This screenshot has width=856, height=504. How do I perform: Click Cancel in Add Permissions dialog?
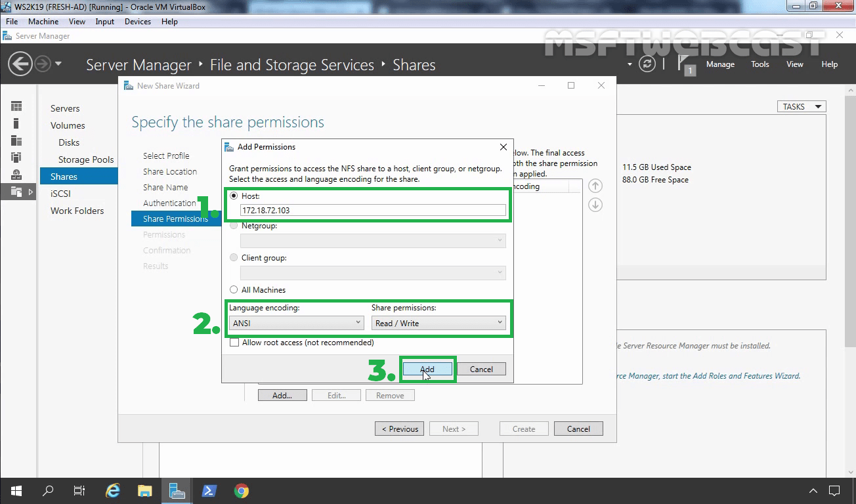coord(481,369)
